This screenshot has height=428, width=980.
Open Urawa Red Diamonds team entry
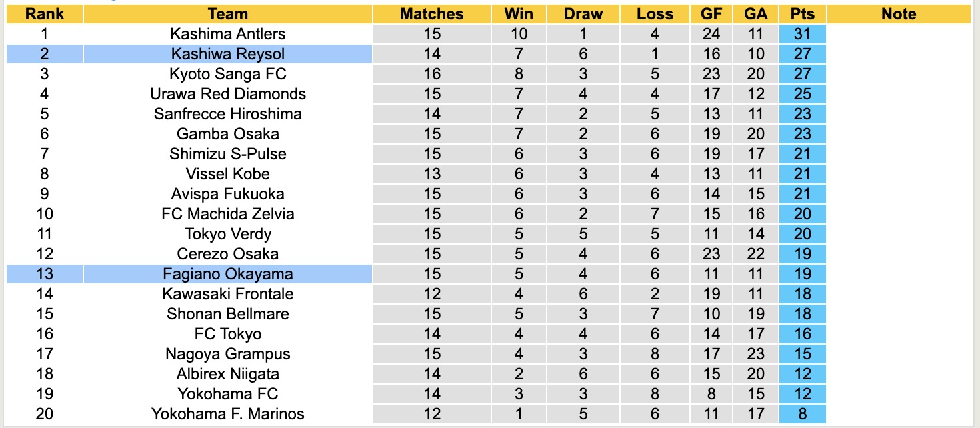(x=227, y=94)
